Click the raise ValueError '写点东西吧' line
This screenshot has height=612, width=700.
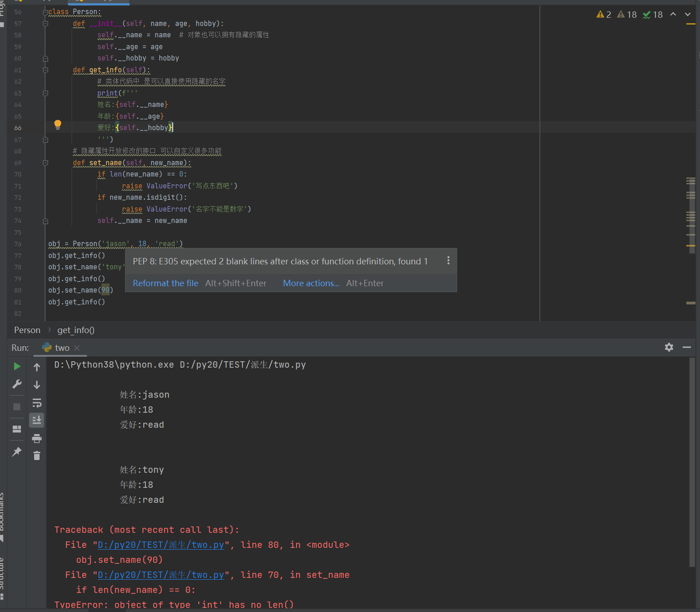pos(180,186)
